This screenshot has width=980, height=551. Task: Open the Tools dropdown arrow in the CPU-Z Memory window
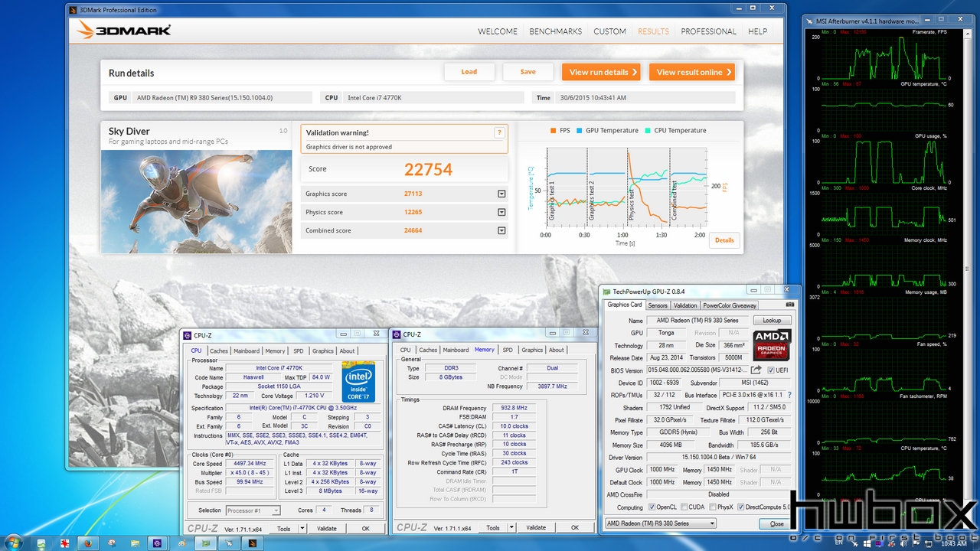click(x=511, y=527)
